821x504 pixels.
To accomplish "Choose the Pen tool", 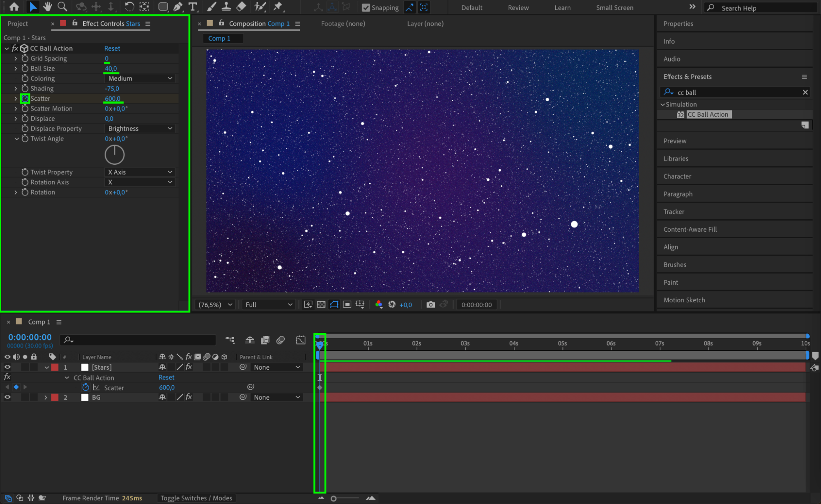I will 178,7.
